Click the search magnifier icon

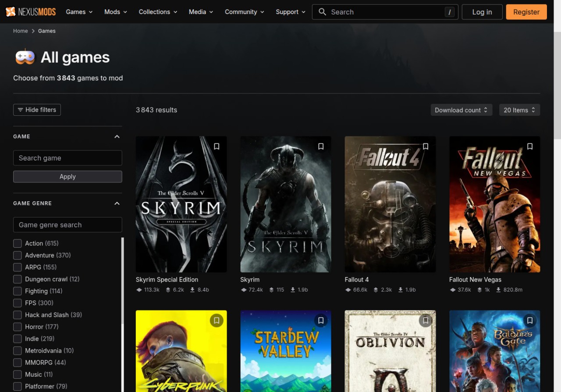point(323,12)
